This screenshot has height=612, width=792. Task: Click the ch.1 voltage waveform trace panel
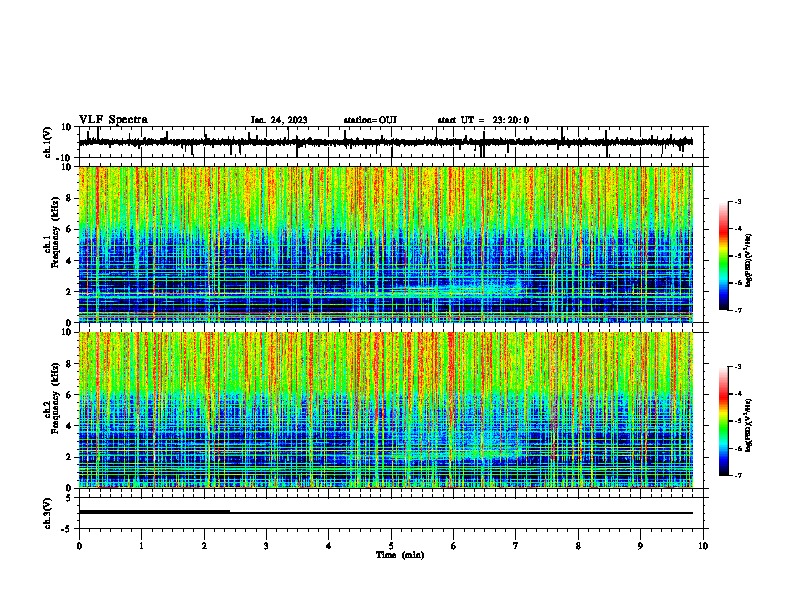391,142
